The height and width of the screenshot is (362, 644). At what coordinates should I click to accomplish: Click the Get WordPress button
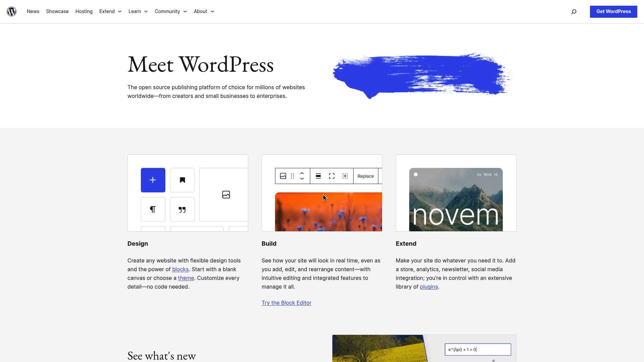[613, 11]
